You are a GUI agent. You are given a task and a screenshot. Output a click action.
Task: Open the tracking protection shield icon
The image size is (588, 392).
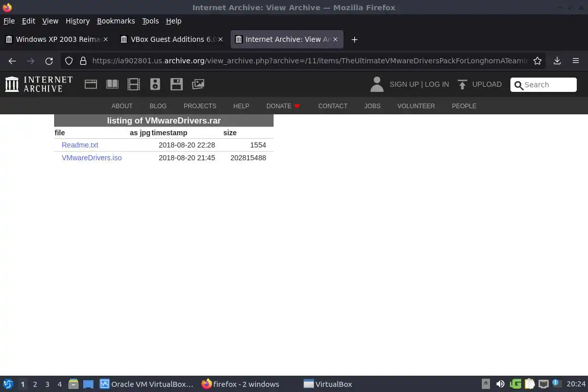pyautogui.click(x=68, y=61)
